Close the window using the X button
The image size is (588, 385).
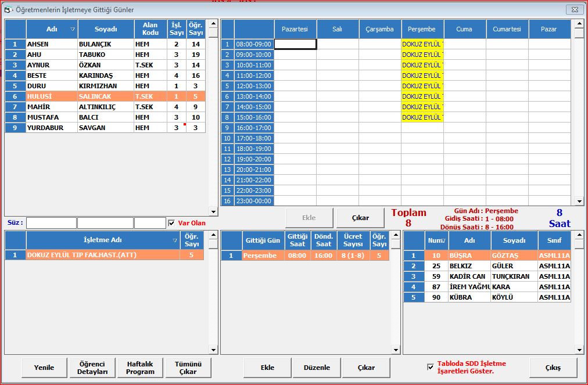click(x=574, y=9)
